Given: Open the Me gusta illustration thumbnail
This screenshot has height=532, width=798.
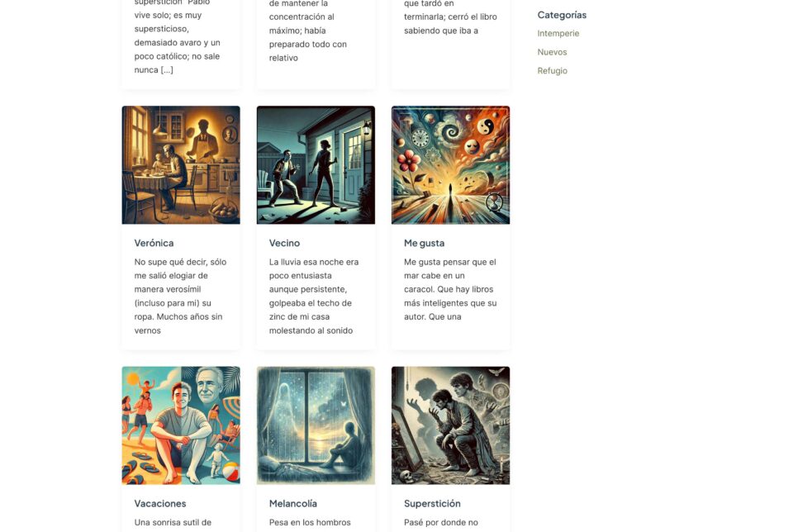Looking at the screenshot, I should point(450,165).
